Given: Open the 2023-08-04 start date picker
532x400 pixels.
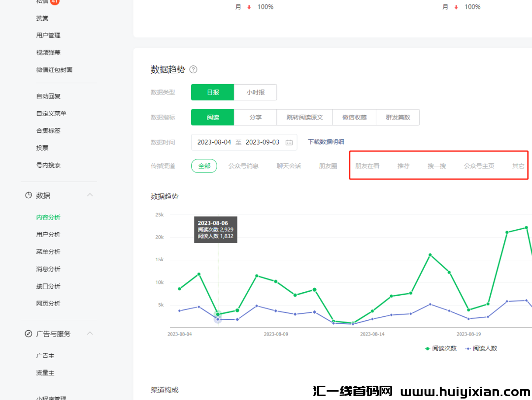Looking at the screenshot, I should click(x=214, y=142).
